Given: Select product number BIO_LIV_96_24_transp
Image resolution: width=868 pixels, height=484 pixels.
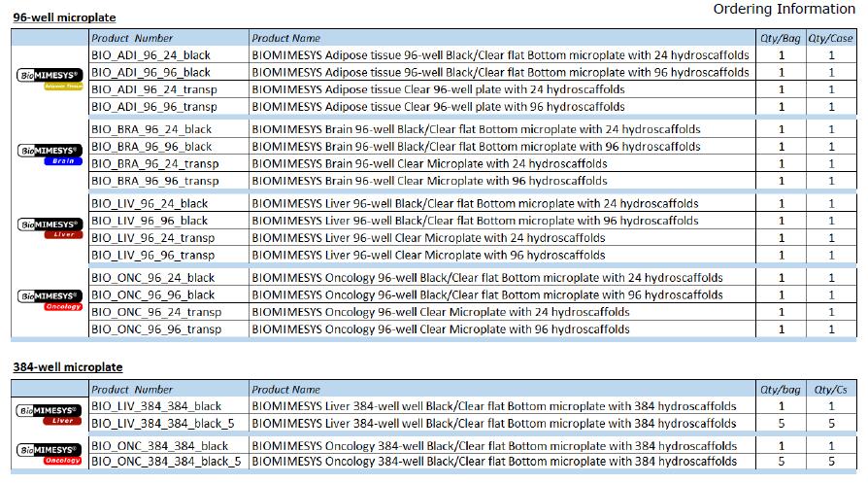Looking at the screenshot, I should [152, 238].
